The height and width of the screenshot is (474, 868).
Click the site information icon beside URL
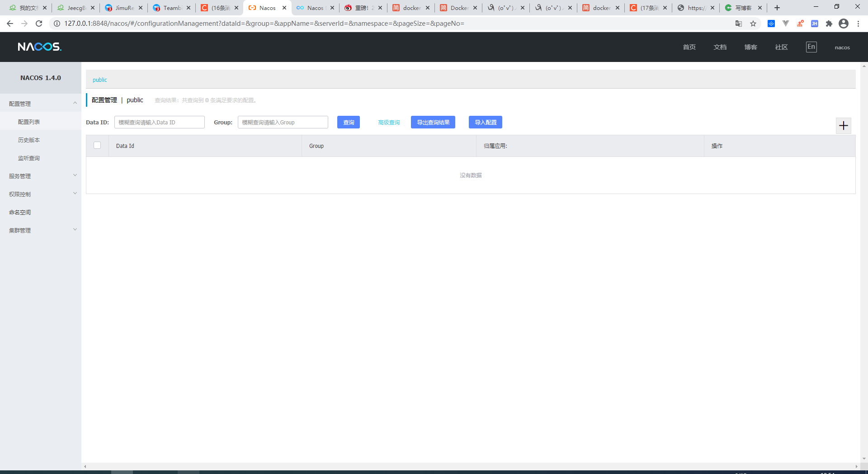point(57,24)
